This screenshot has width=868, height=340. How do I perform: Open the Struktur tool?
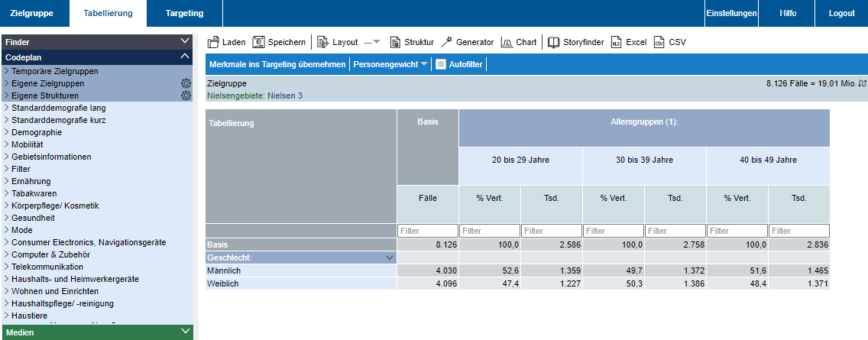tap(395, 42)
